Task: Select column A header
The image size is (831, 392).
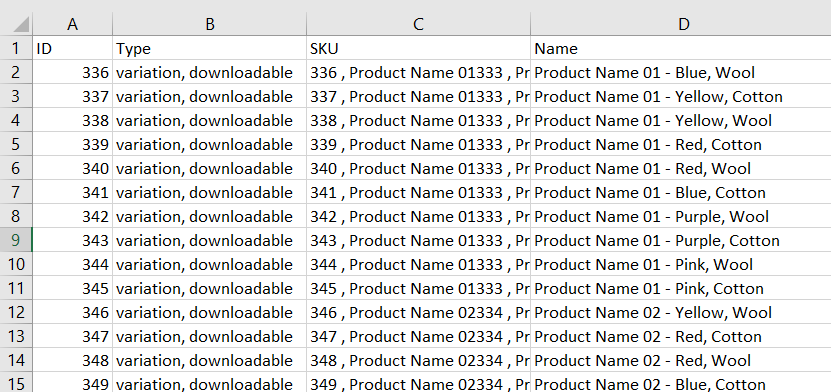Action: [x=73, y=24]
